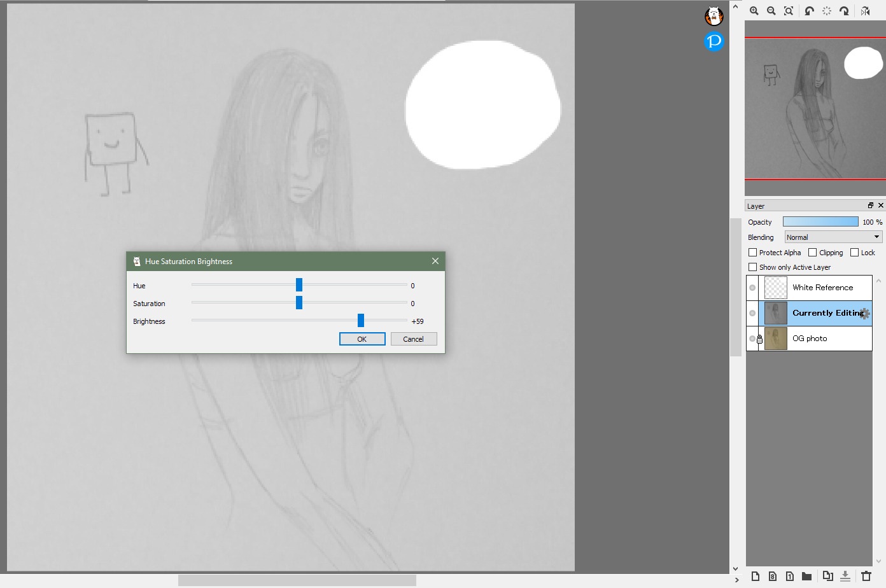Open layer settings gear on Currently Editing
Screen dimensions: 886x588
tap(864, 313)
